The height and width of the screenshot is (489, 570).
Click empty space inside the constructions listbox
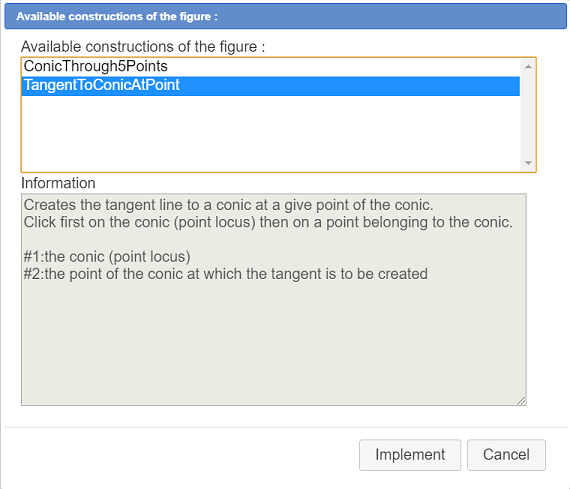pos(270,133)
